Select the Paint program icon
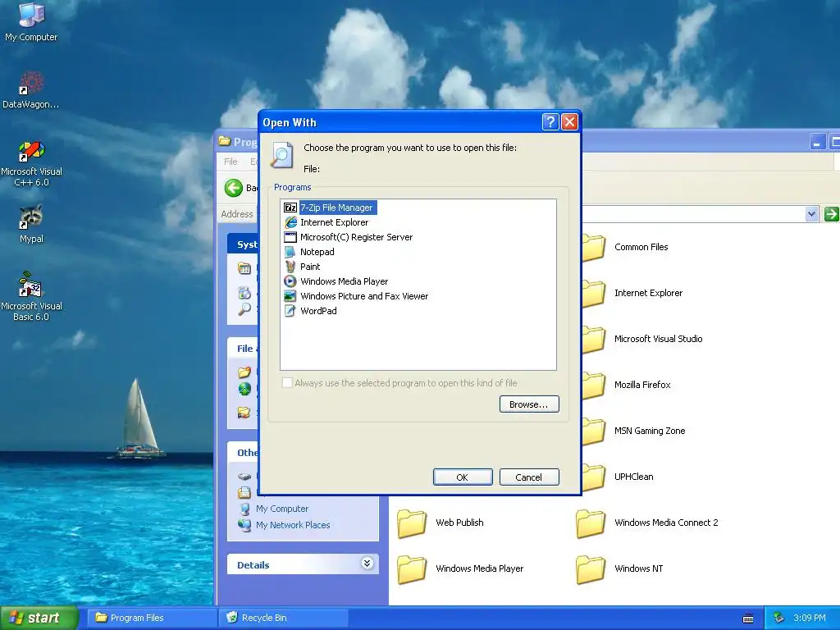Viewport: 840px width, 630px height. (290, 267)
